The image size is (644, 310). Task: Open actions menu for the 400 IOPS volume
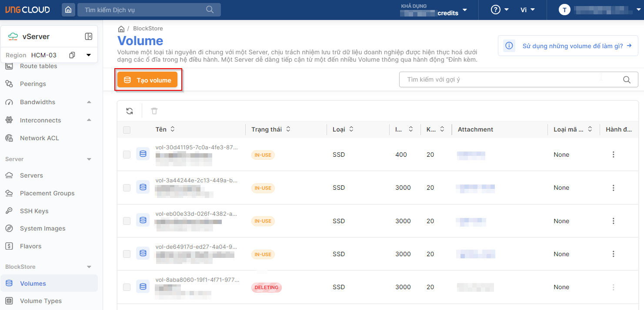point(613,155)
